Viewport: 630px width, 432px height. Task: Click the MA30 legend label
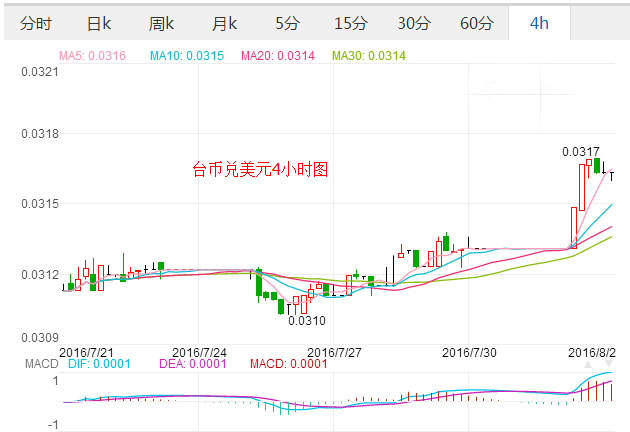pyautogui.click(x=369, y=55)
